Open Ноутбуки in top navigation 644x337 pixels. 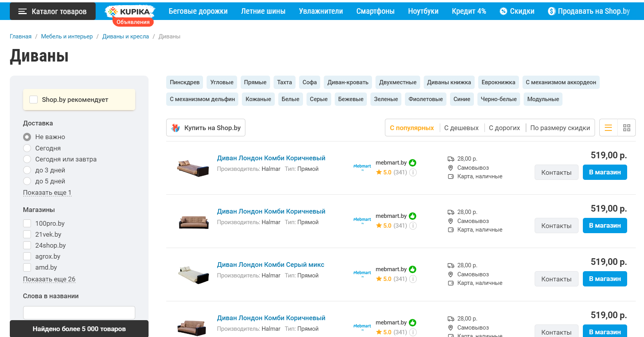[x=423, y=11]
